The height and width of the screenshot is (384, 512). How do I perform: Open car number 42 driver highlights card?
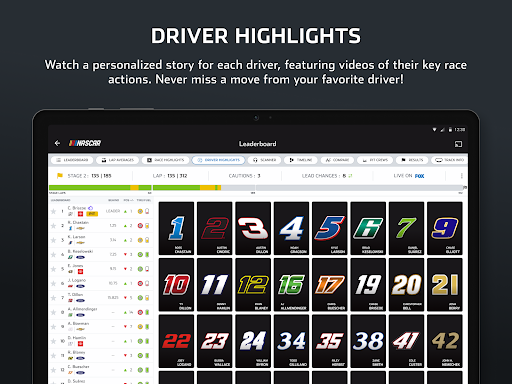click(445, 341)
